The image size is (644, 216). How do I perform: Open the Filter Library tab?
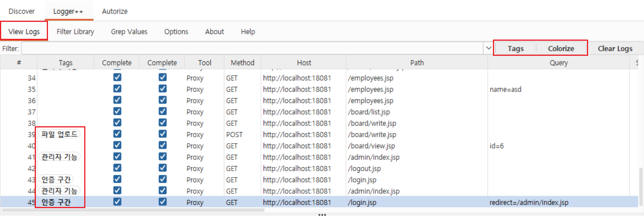click(75, 32)
